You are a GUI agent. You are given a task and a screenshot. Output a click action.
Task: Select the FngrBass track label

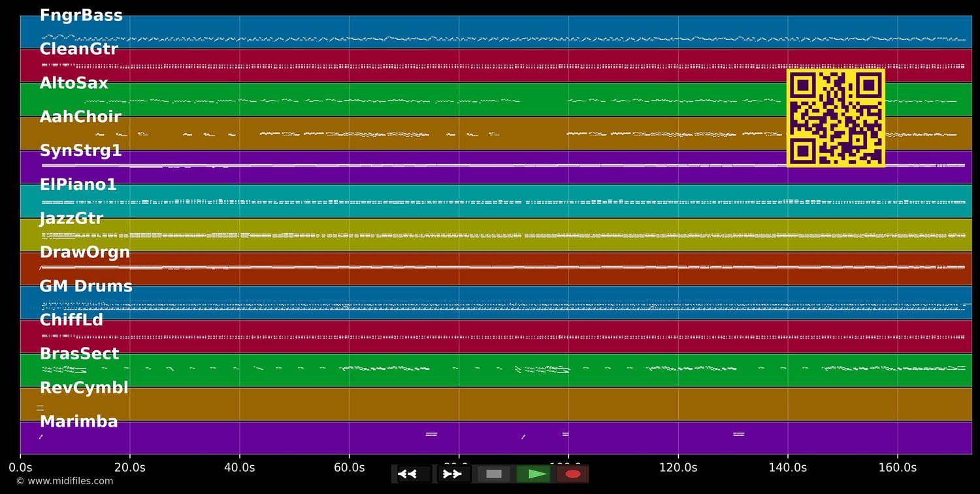tap(81, 16)
